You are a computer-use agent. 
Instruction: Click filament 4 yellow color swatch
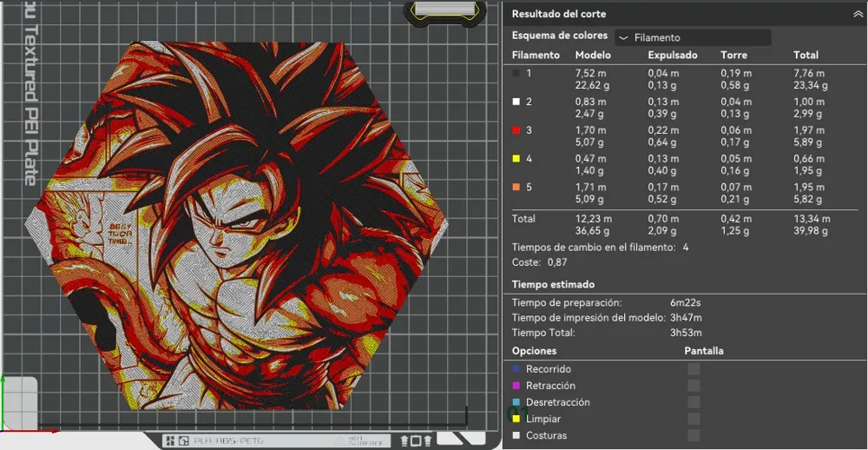click(516, 158)
